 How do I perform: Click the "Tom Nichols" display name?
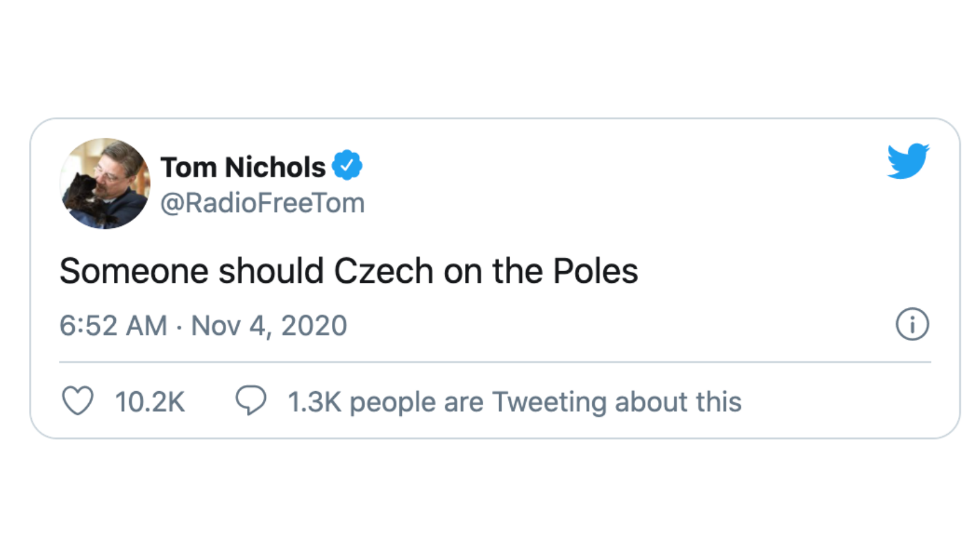243,167
